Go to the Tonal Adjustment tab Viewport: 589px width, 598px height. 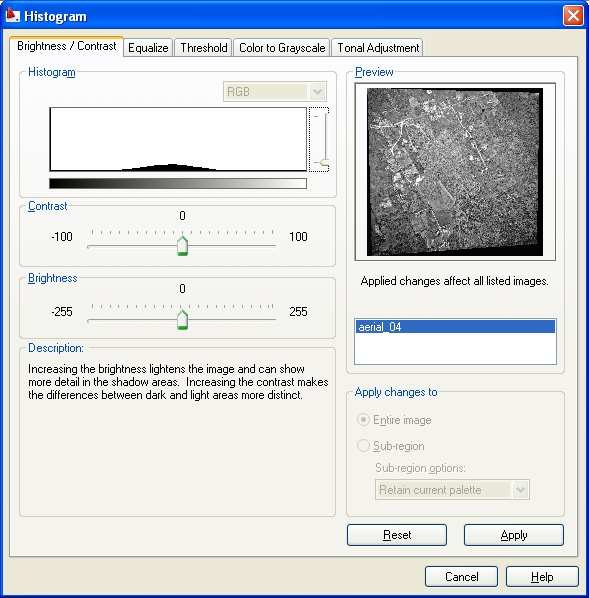pyautogui.click(x=378, y=48)
